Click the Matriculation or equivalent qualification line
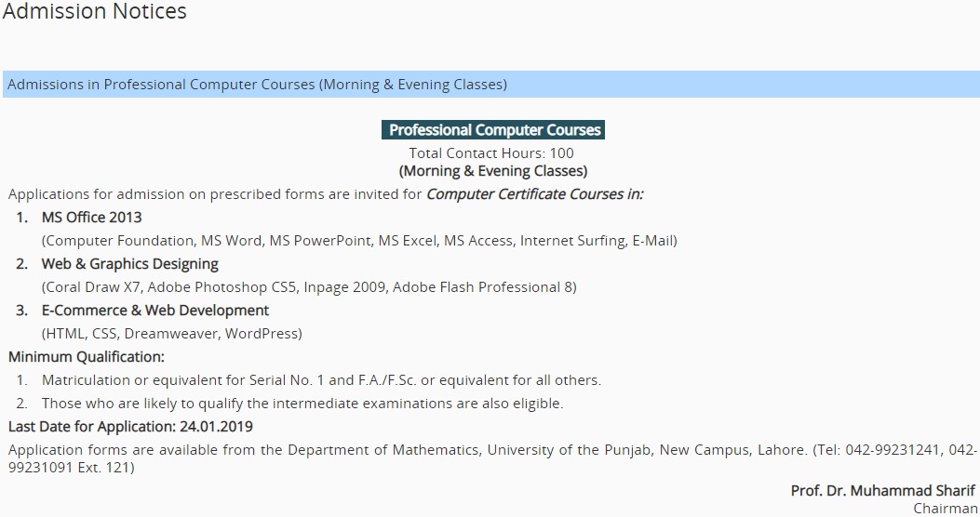This screenshot has width=980, height=517. (321, 380)
